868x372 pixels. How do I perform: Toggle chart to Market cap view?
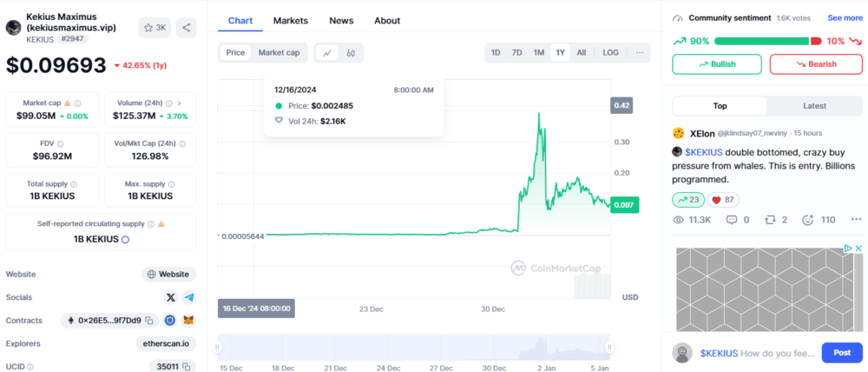pyautogui.click(x=279, y=53)
